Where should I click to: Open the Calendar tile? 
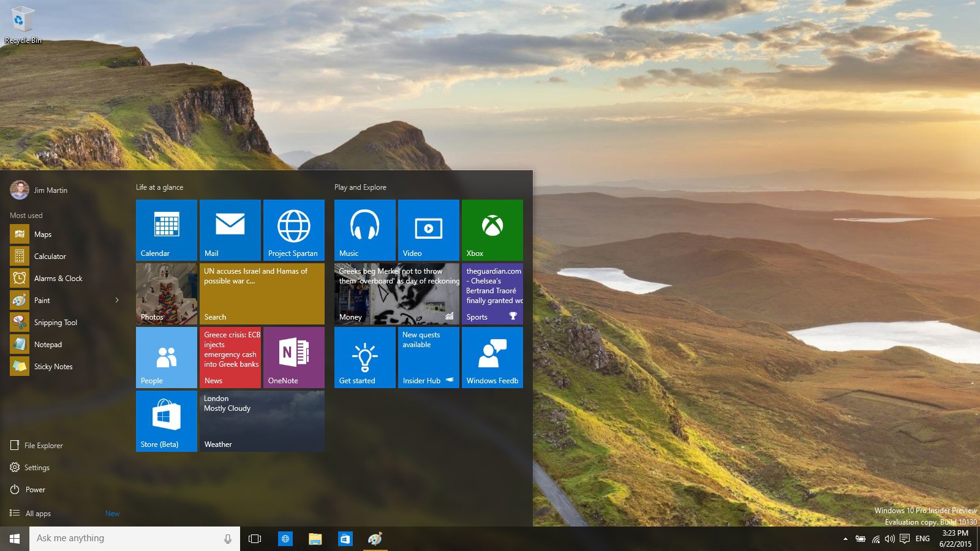[x=167, y=230]
